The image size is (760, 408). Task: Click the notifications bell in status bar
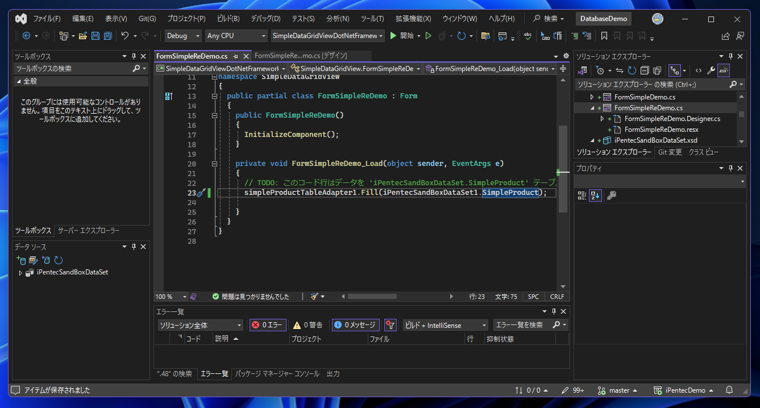pyautogui.click(x=729, y=390)
